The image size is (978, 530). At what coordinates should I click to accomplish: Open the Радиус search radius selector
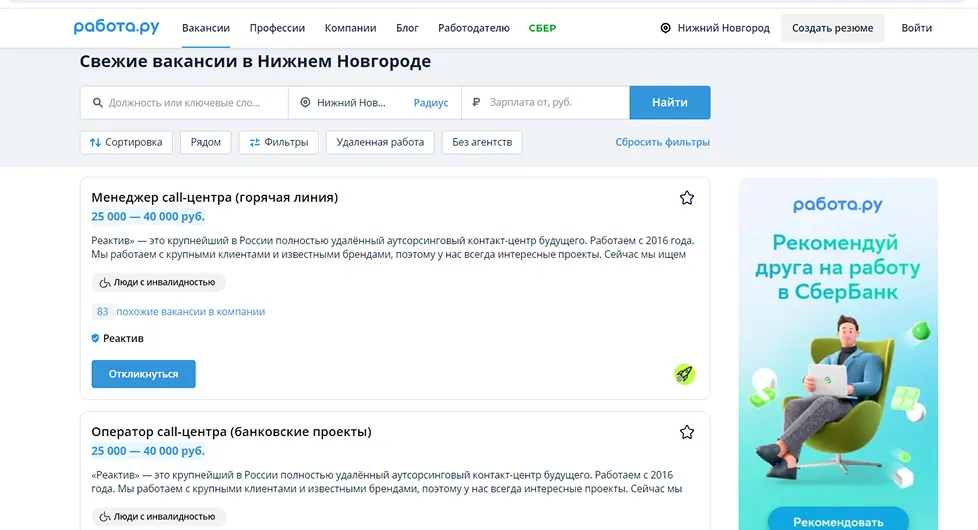431,103
